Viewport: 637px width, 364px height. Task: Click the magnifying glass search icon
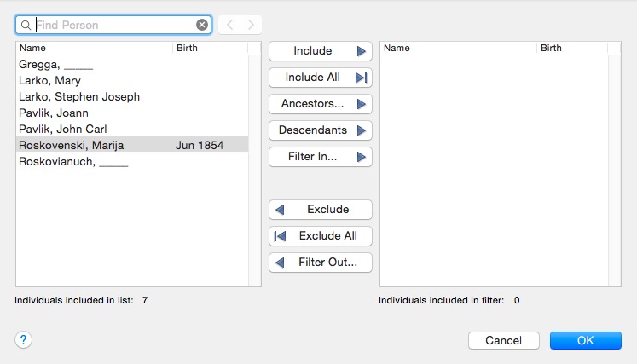(x=26, y=26)
